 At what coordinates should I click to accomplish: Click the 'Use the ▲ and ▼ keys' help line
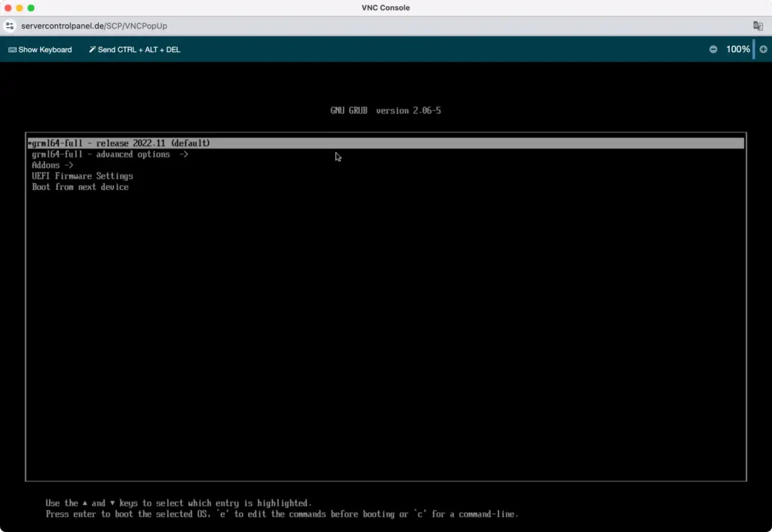179,503
